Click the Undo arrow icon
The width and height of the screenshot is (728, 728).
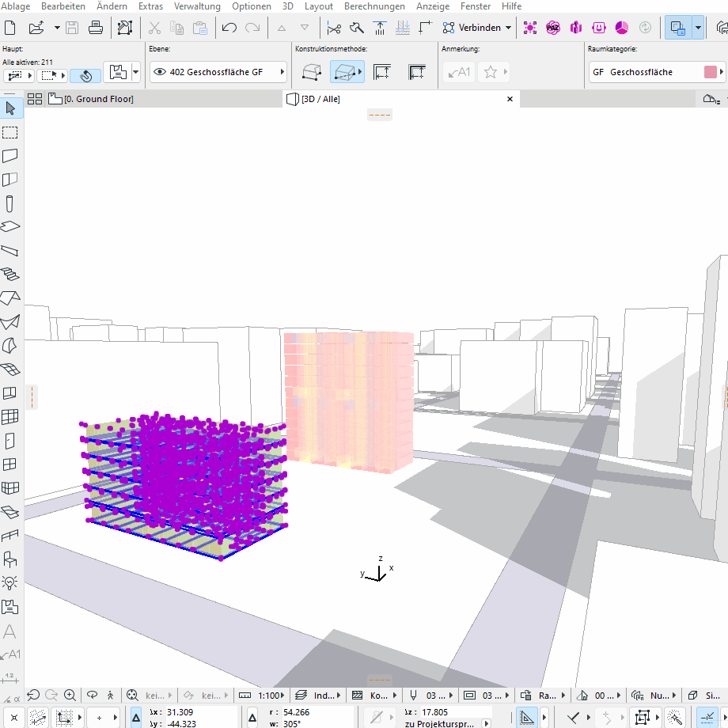point(229,28)
